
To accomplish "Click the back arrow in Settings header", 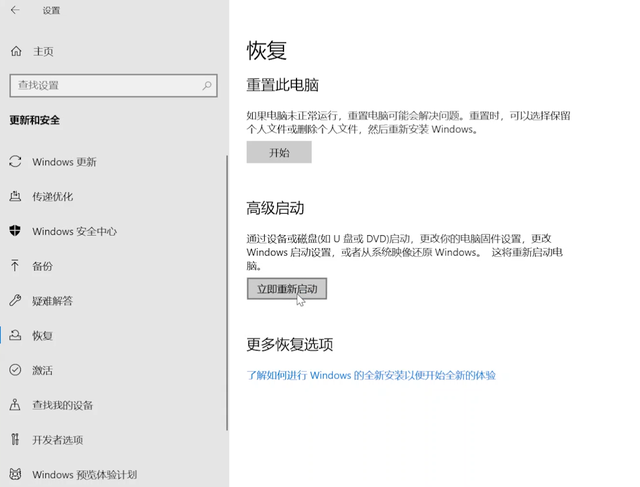I will click(x=15, y=11).
